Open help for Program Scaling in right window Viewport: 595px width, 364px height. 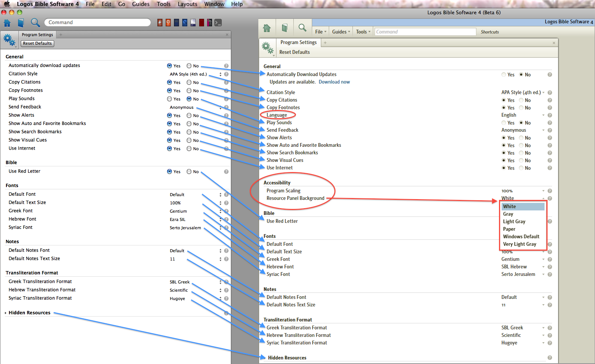pyautogui.click(x=550, y=191)
